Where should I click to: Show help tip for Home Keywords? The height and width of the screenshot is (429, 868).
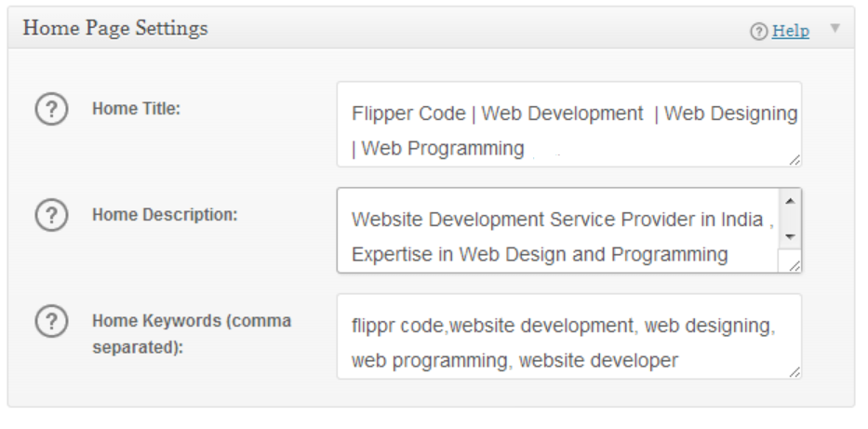[x=51, y=321]
